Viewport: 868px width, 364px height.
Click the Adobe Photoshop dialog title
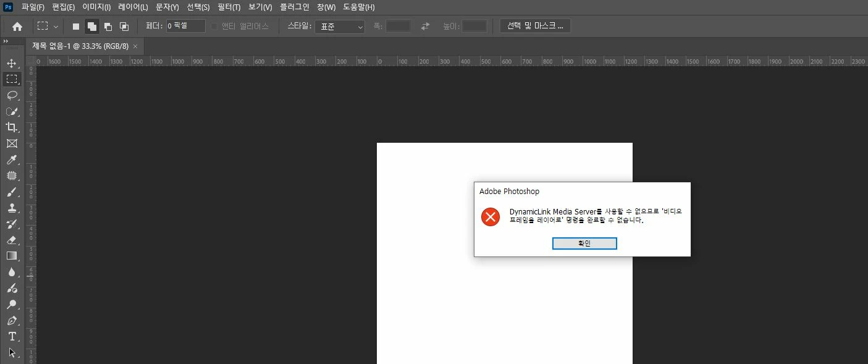[509, 192]
